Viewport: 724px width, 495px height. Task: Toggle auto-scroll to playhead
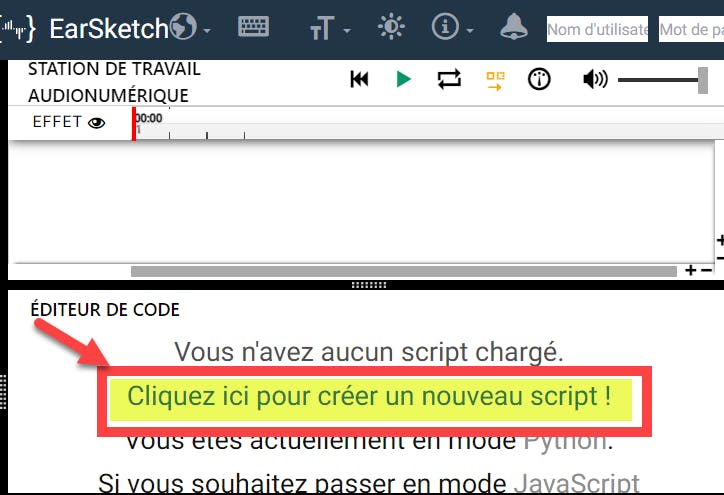[495, 81]
